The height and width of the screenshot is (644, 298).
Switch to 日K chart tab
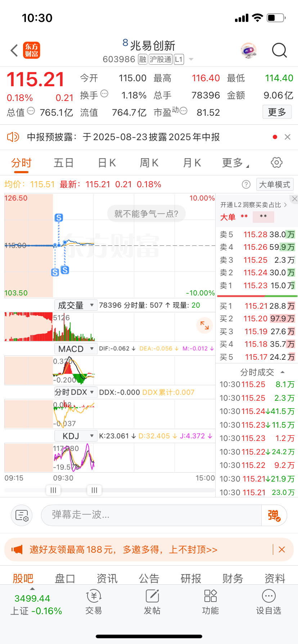107,163
